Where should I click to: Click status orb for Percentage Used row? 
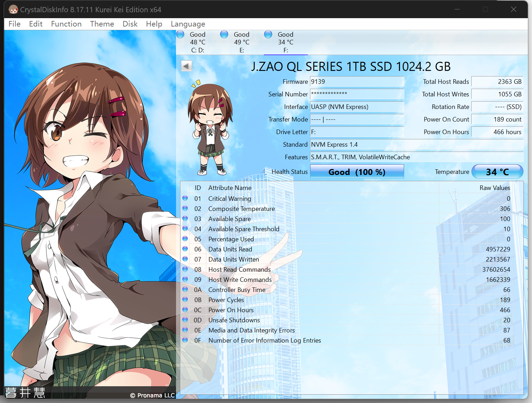click(x=185, y=239)
